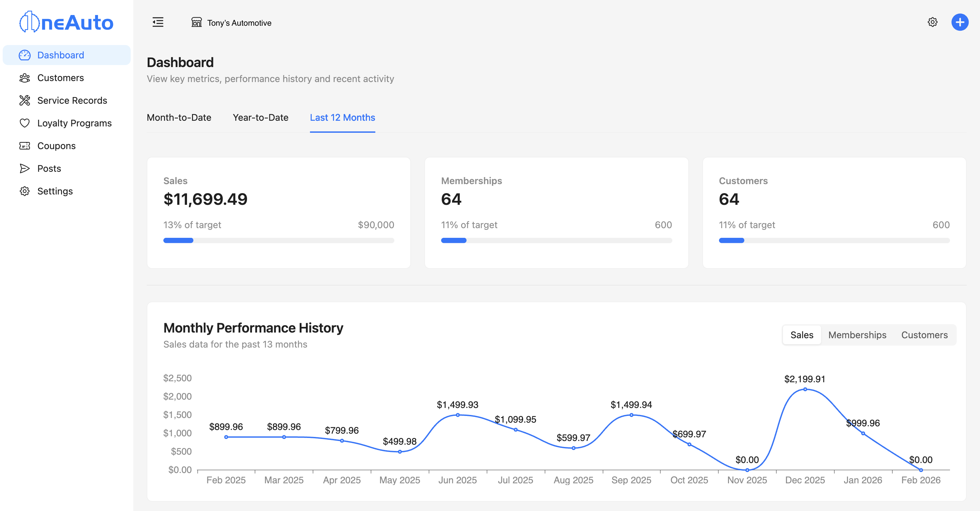Switch chart to Memberships view
980x511 pixels.
pos(857,335)
